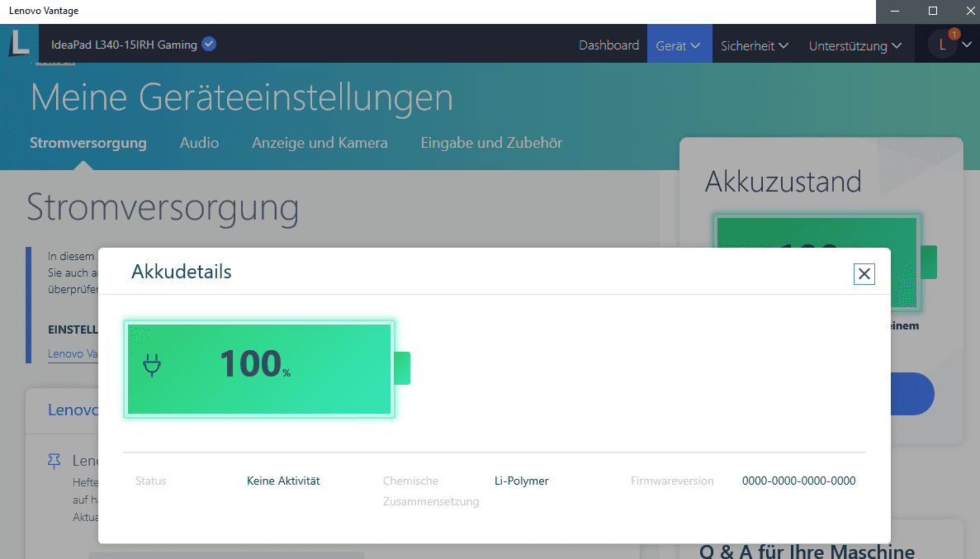This screenshot has width=980, height=559.
Task: Click the IdeaPad L340-15IRH Gaming device name
Action: (x=125, y=45)
